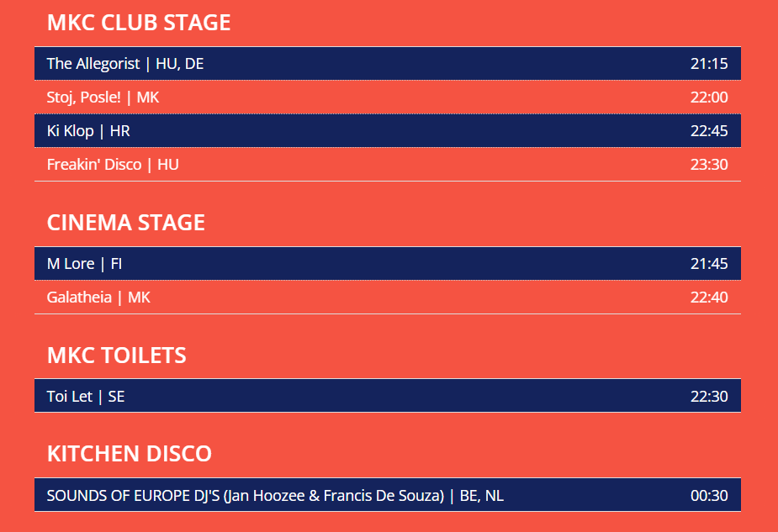Click the Toi Let | SE row
Screen dimensions: 778x532
[x=388, y=396]
